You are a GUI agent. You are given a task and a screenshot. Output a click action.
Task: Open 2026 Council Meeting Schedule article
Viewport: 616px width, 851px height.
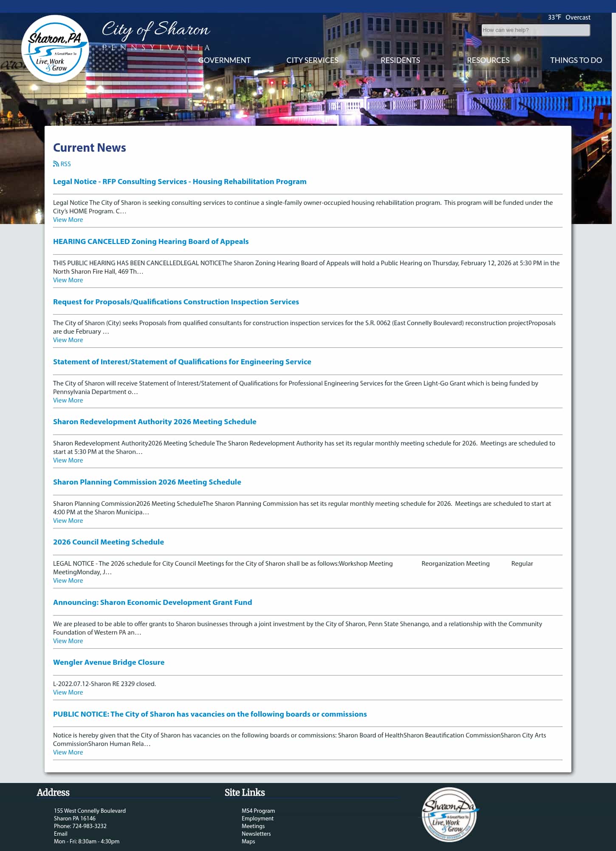108,542
